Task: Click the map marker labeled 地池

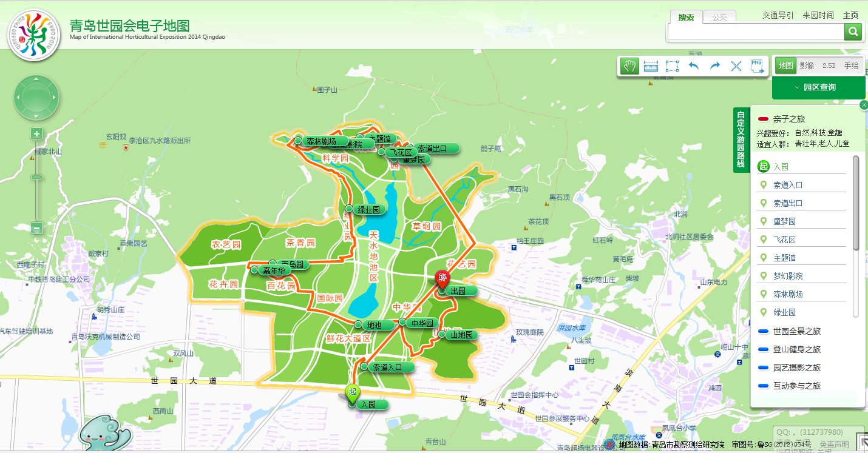Action: [x=373, y=325]
